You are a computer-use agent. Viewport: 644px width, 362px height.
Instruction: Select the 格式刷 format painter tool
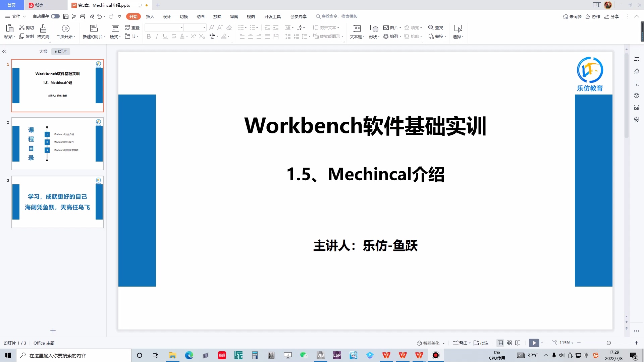pos(43,32)
